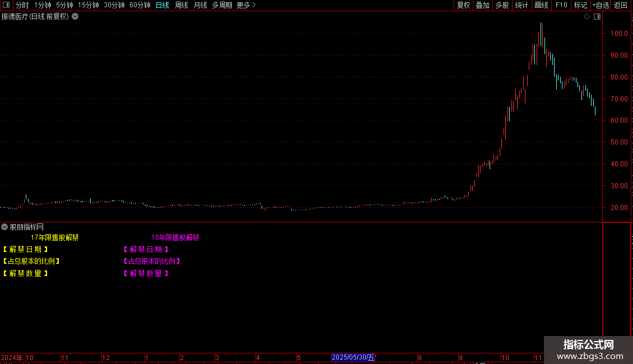Click the 60.00 price axis label
This screenshot has height=364, width=633.
pos(619,120)
